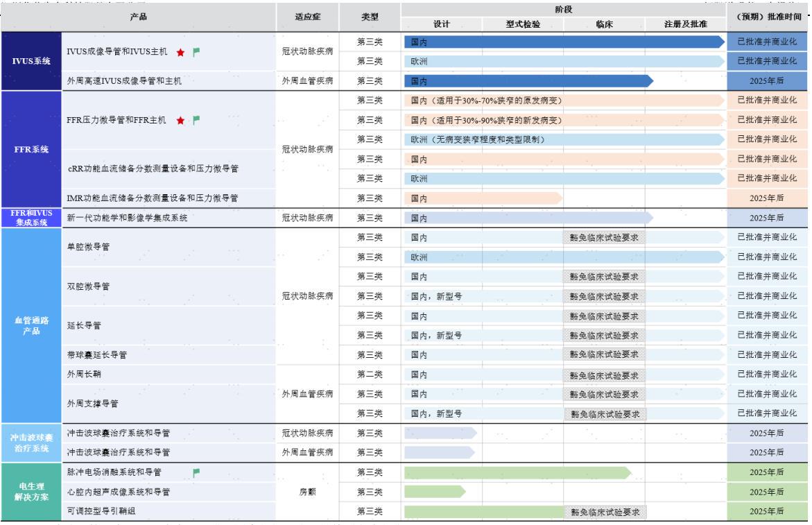Click 2025年后 in the 外周高速IVUS成像导管和主机 row
The height and width of the screenshot is (525, 812).
click(x=766, y=80)
